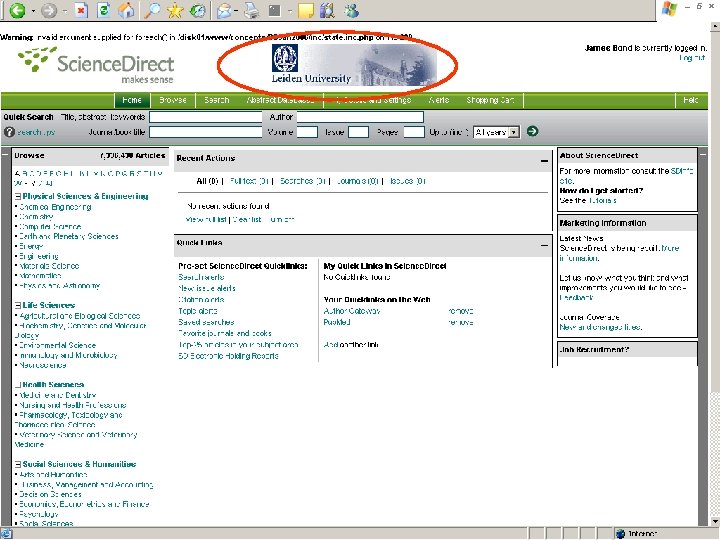Viewport: 720px width, 540px height.
Task: Click the vertical page scrollbar down arrow
Action: (715, 521)
